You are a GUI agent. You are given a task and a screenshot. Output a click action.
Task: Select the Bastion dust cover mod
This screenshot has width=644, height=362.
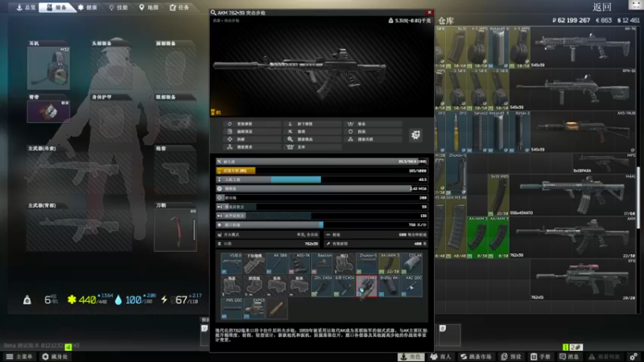click(x=321, y=264)
